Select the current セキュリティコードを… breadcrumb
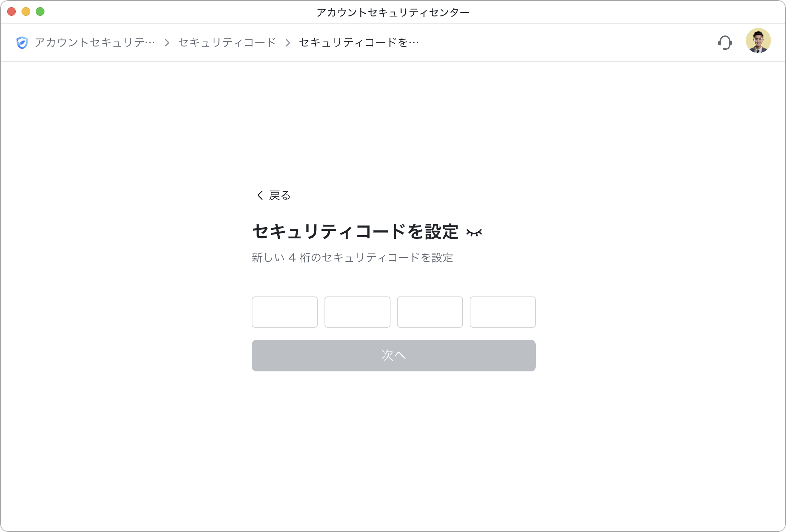The width and height of the screenshot is (786, 532). [x=359, y=43]
